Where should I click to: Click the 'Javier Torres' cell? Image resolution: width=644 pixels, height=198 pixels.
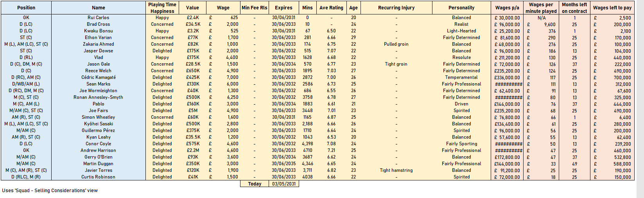coord(99,170)
